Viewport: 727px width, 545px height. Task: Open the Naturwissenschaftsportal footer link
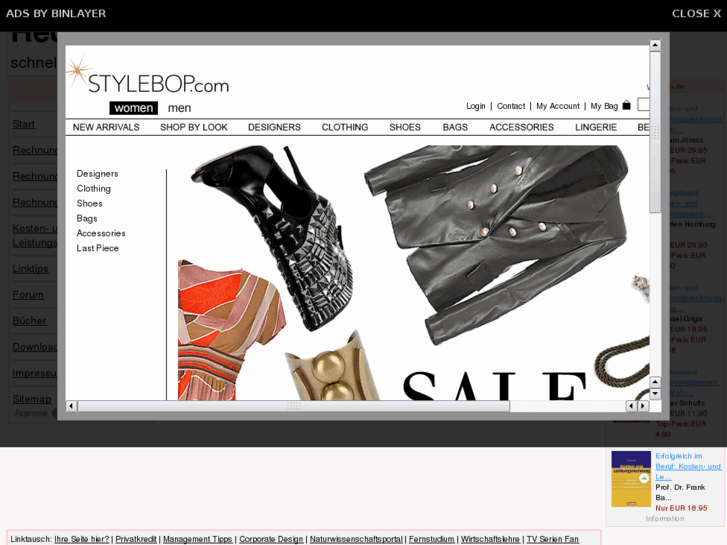tap(356, 539)
